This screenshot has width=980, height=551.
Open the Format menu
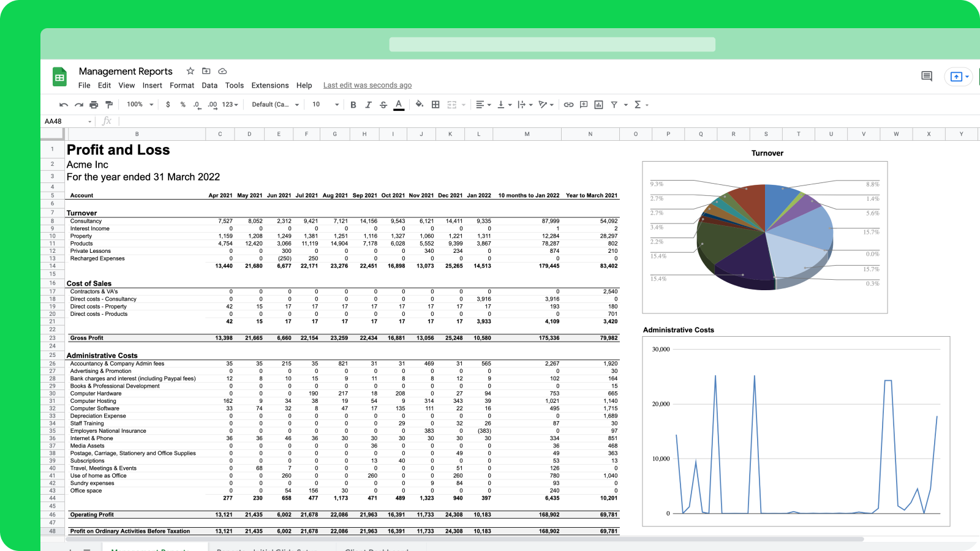click(182, 86)
